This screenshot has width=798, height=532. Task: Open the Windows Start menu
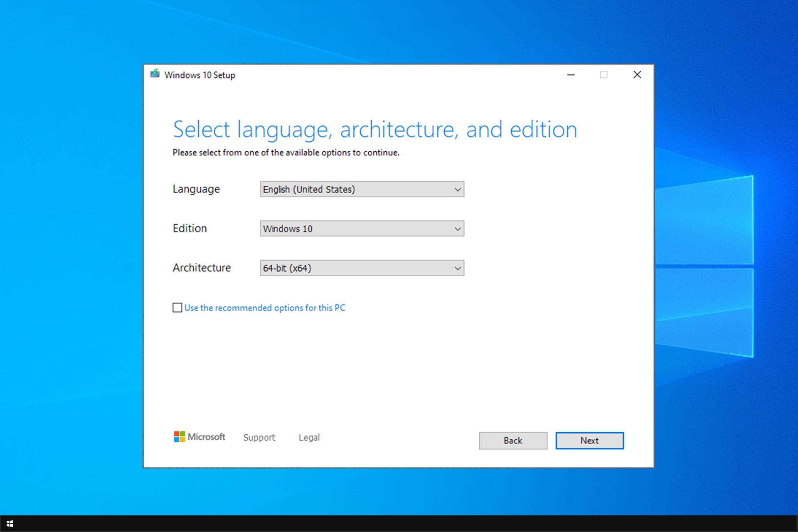point(10,524)
